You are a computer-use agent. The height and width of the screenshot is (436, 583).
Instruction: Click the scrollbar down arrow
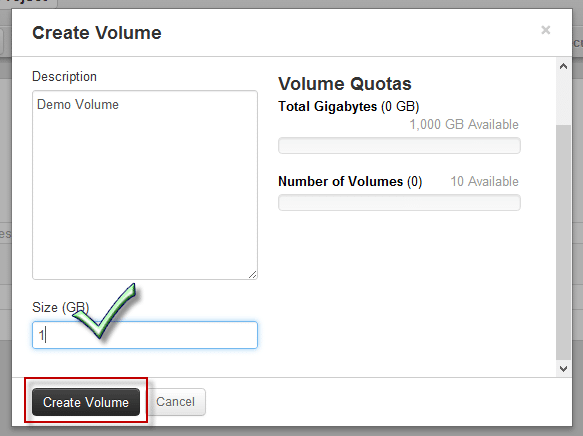pyautogui.click(x=564, y=369)
